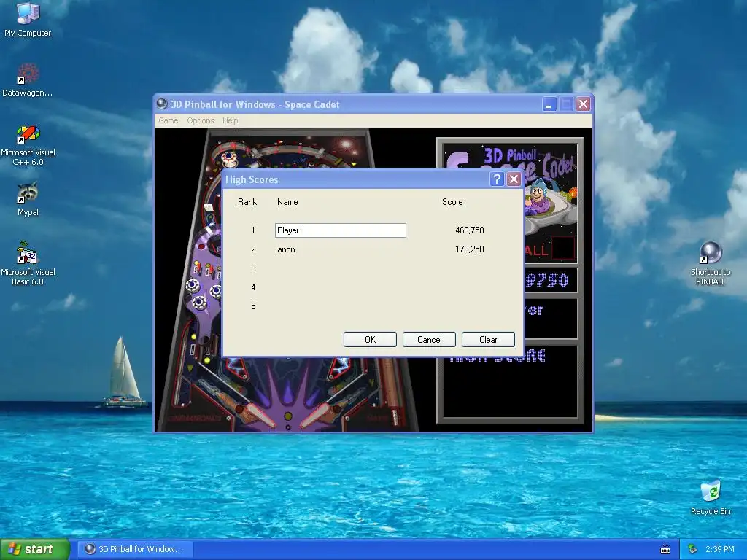
Task: Click Cancel in High Scores dialog
Action: tap(429, 340)
